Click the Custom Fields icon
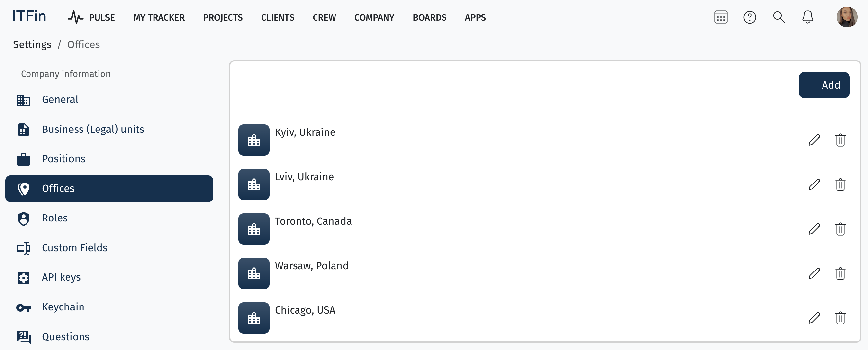This screenshot has width=868, height=350. pyautogui.click(x=24, y=248)
